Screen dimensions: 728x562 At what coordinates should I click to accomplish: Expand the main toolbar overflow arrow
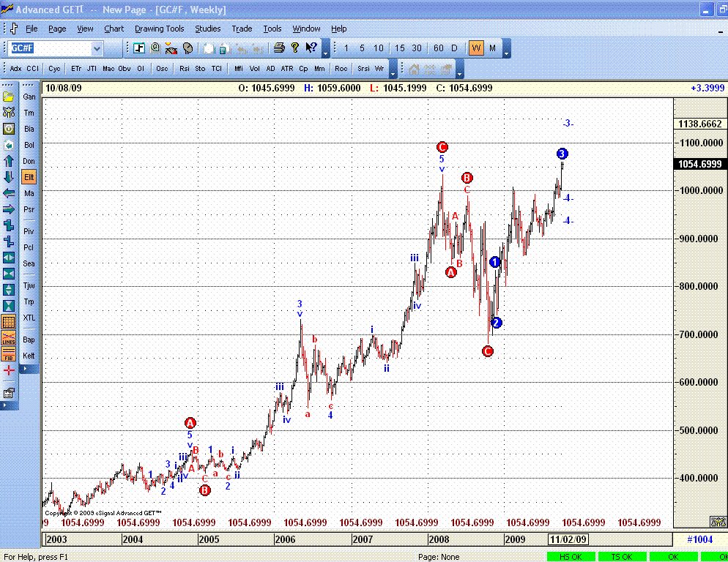[326, 48]
